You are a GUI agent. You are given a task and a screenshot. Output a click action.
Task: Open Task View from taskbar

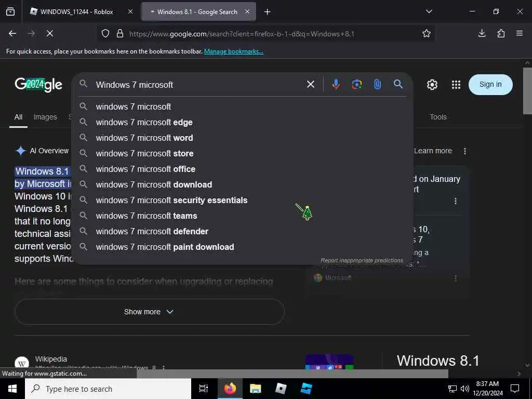click(204, 389)
